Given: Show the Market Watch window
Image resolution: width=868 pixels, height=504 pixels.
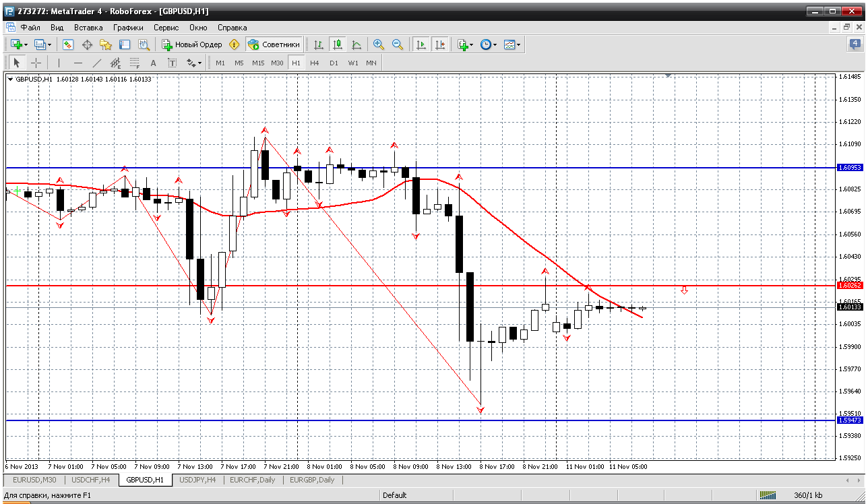Looking at the screenshot, I should (x=68, y=44).
